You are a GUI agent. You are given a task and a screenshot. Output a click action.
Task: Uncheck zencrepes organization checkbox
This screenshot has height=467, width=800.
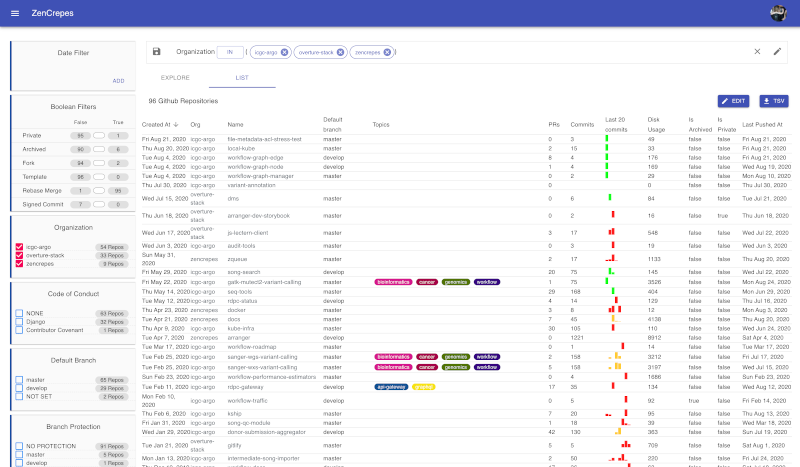click(19, 264)
